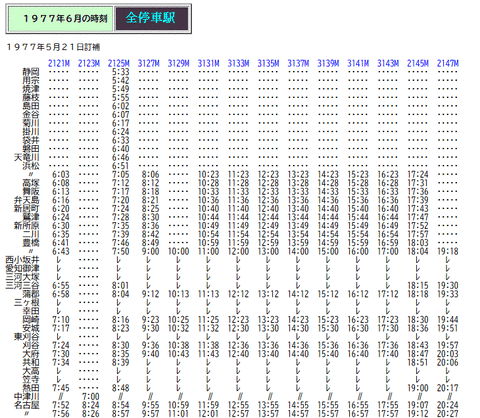Open train 3131M link
The height and width of the screenshot is (418, 480).
(x=209, y=63)
